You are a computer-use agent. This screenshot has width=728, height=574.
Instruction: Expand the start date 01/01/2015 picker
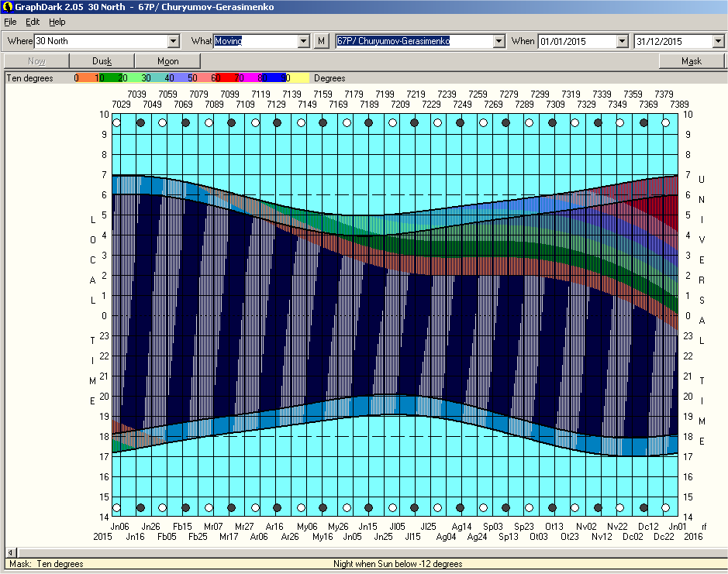coord(622,41)
